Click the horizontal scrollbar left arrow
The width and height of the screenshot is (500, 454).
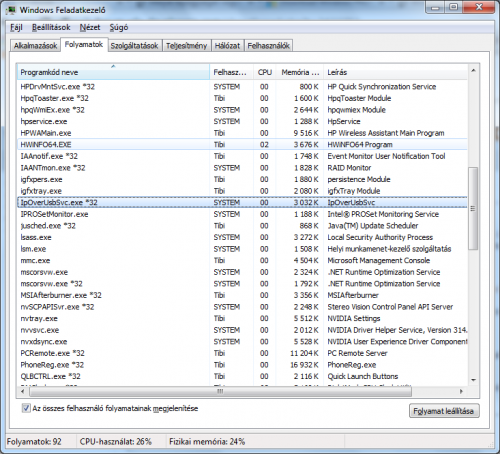tap(22, 391)
